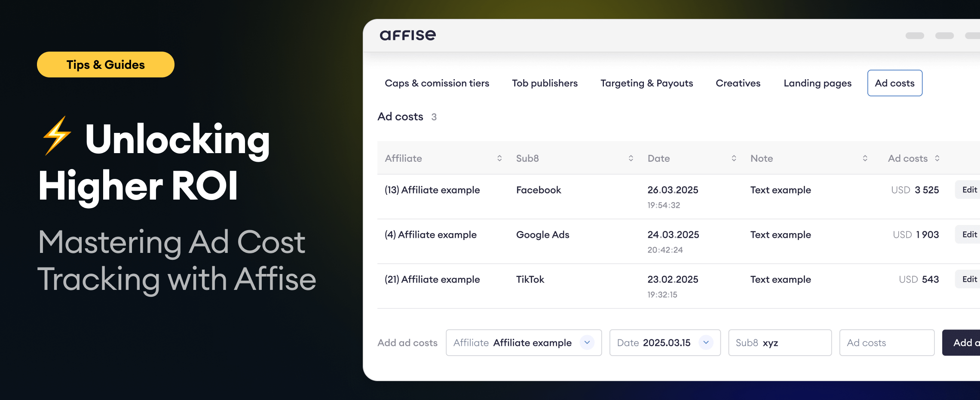This screenshot has height=400, width=980.
Task: Open the Date picker chevron
Action: 706,342
